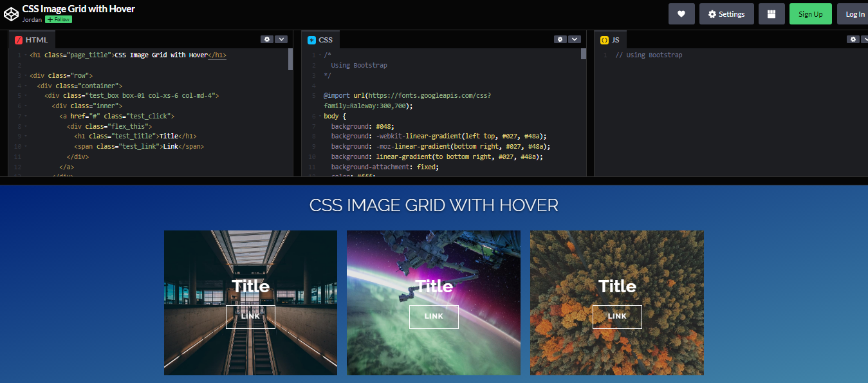Click the asterisk icon on the CSS tab
868x383 pixels.
click(x=313, y=39)
